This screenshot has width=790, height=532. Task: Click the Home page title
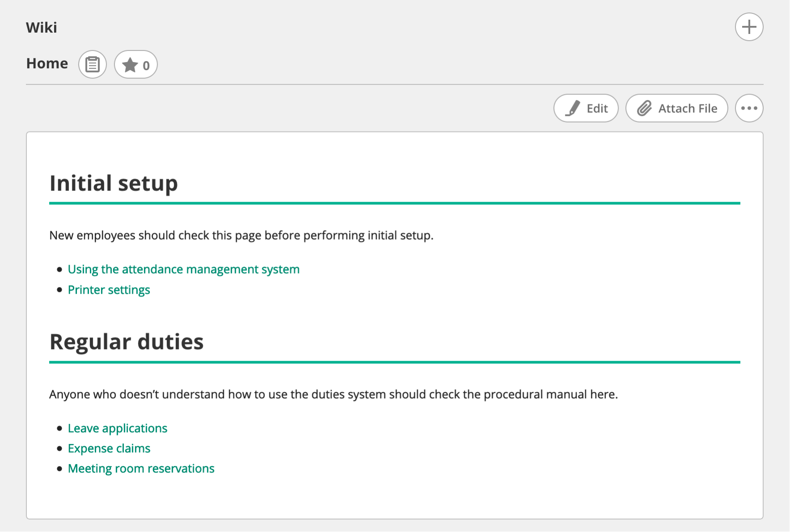pyautogui.click(x=47, y=63)
